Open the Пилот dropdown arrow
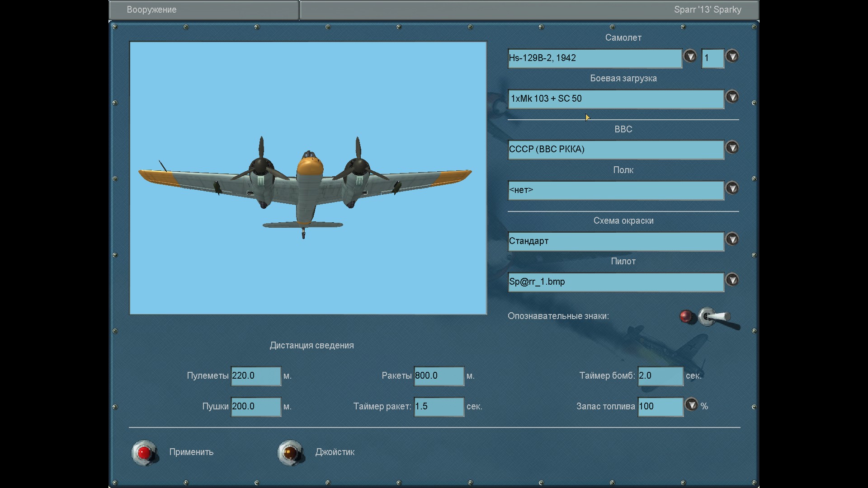Viewport: 868px width, 488px height. point(732,280)
